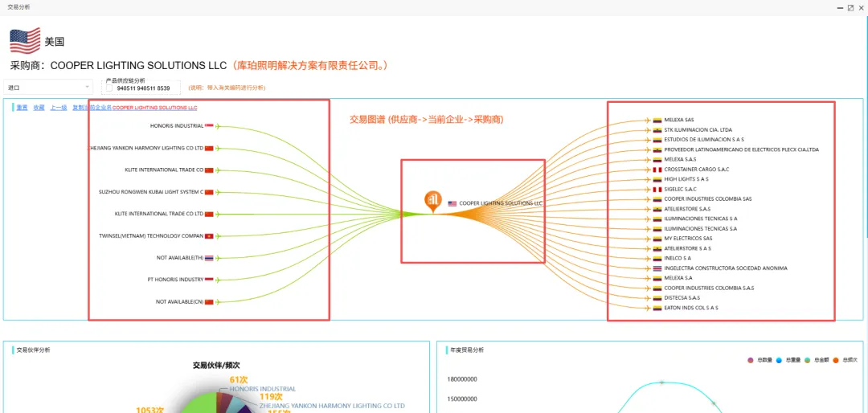This screenshot has height=413, width=868.
Task: Toggle the 总频次 orange legend dot
Action: (x=835, y=361)
